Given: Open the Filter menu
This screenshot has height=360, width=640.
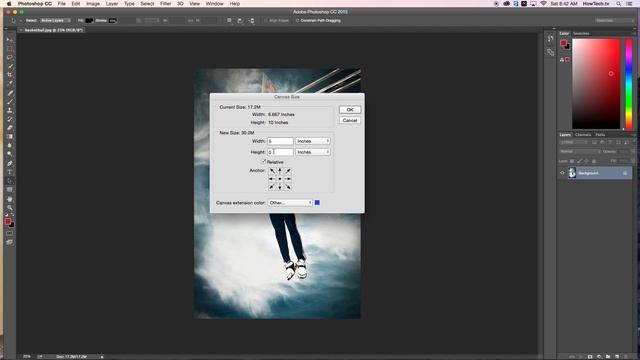Looking at the screenshot, I should click(x=165, y=4).
